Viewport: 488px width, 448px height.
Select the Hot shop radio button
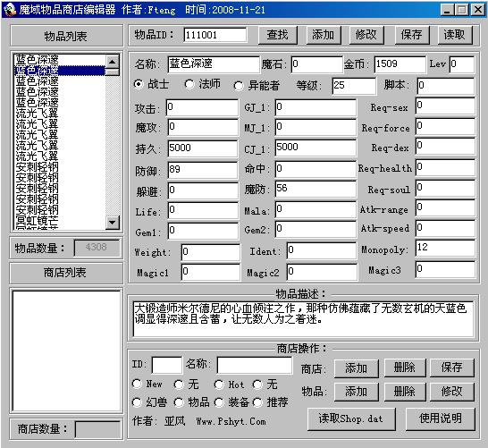click(x=219, y=385)
